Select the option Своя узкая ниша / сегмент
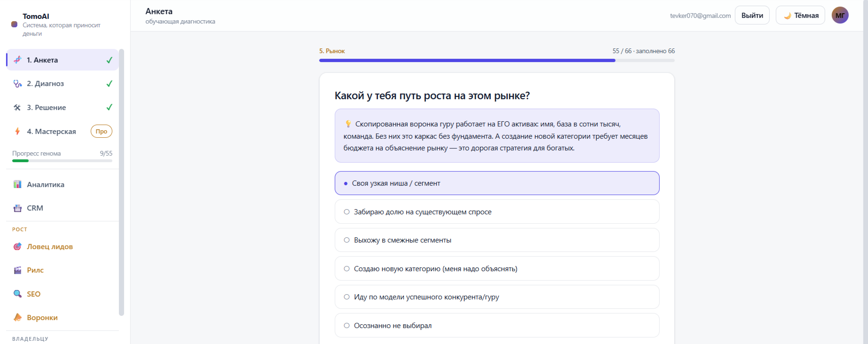Screen dimensions: 868x344 (x=497, y=183)
